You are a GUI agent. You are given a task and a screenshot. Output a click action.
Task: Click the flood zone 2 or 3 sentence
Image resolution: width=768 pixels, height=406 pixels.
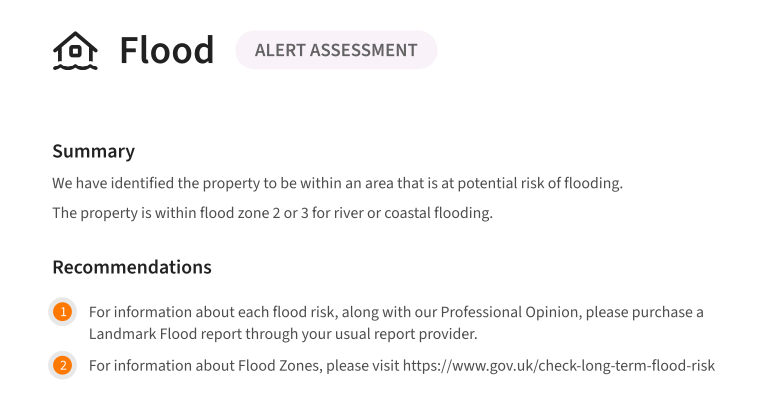tap(272, 213)
